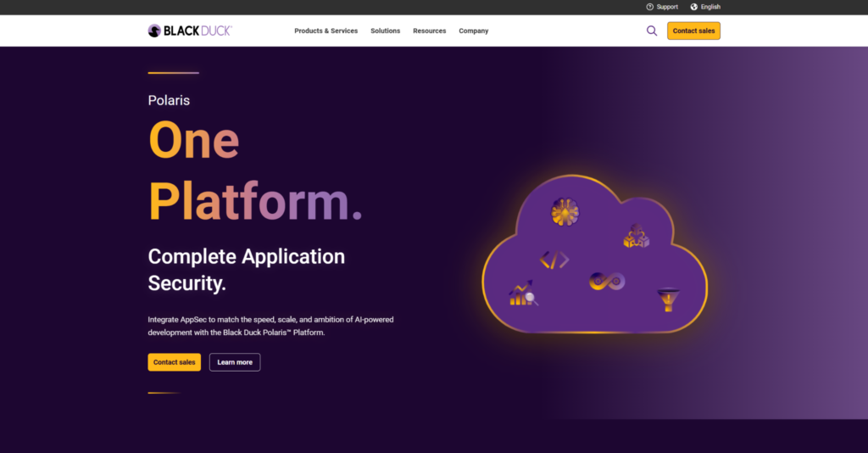The image size is (868, 453).
Task: Click the "Complete Application Security." heading
Action: click(247, 270)
